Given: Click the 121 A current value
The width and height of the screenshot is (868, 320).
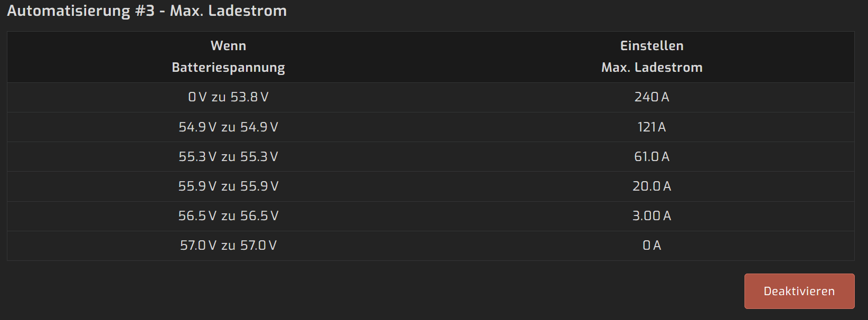Looking at the screenshot, I should 652,127.
